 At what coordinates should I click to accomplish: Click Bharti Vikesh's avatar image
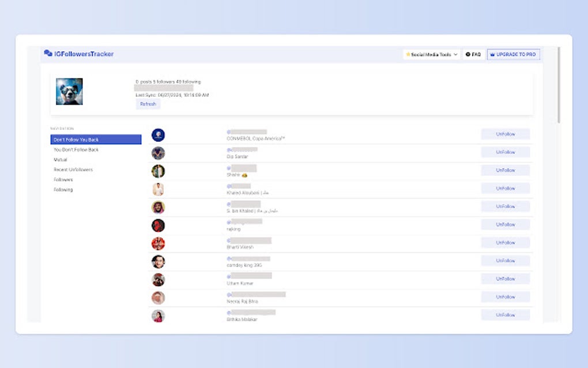click(158, 243)
